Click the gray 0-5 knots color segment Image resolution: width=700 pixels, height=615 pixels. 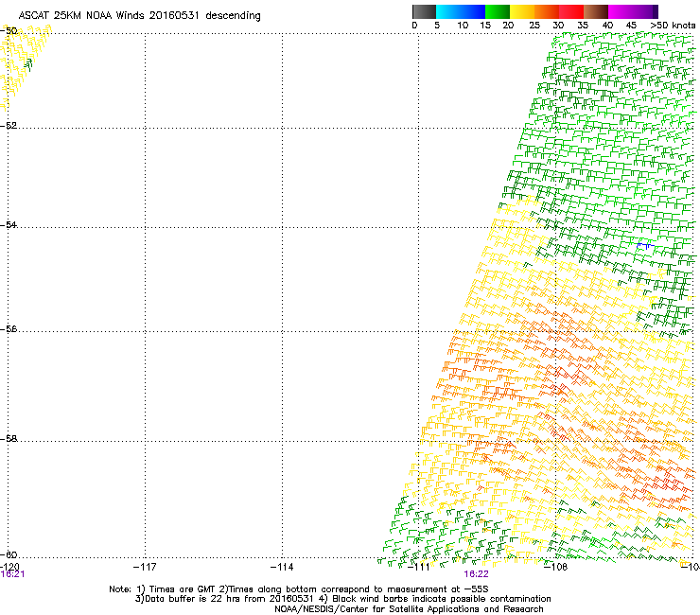click(x=424, y=11)
